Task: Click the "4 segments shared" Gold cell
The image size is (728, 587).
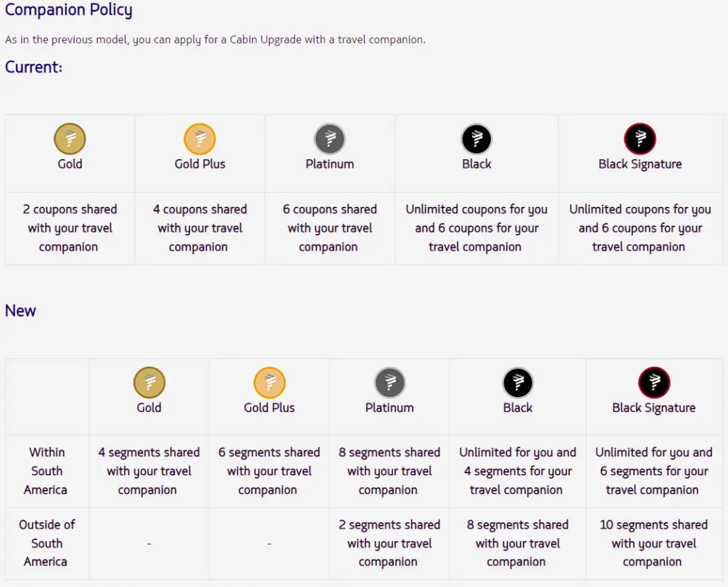Action: 149,471
